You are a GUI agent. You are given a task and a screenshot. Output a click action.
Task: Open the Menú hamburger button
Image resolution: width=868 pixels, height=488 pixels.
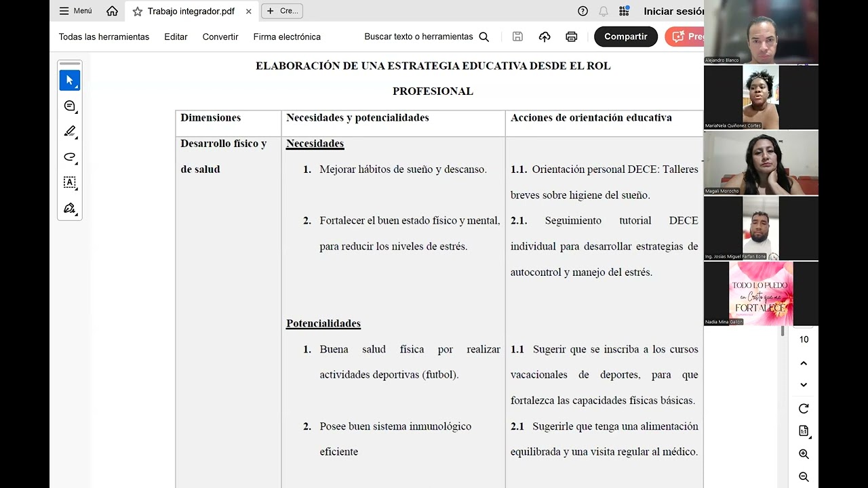pyautogui.click(x=75, y=11)
